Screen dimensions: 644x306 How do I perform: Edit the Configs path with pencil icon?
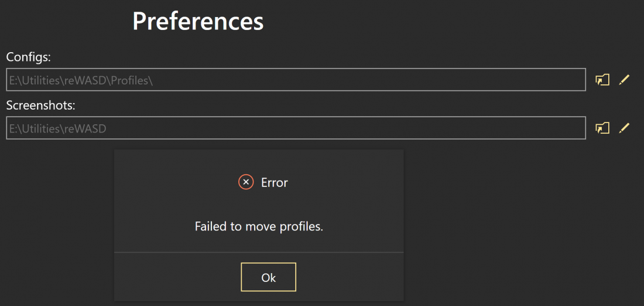[624, 80]
